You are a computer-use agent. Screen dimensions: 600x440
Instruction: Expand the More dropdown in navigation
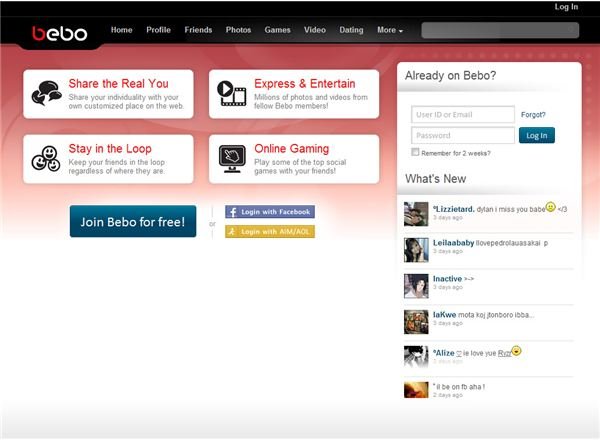coord(390,30)
